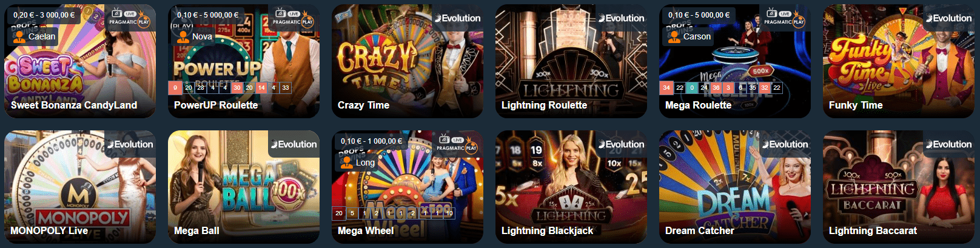The image size is (980, 248).
Task: Open the Lightning Blackjack game tile
Action: pos(571,187)
